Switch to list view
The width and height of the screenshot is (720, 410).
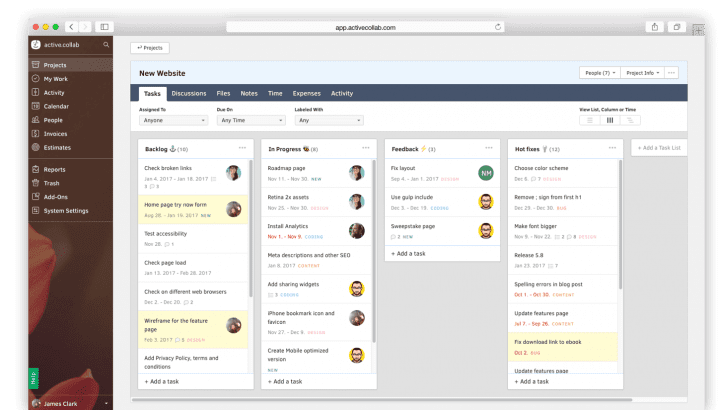(589, 120)
